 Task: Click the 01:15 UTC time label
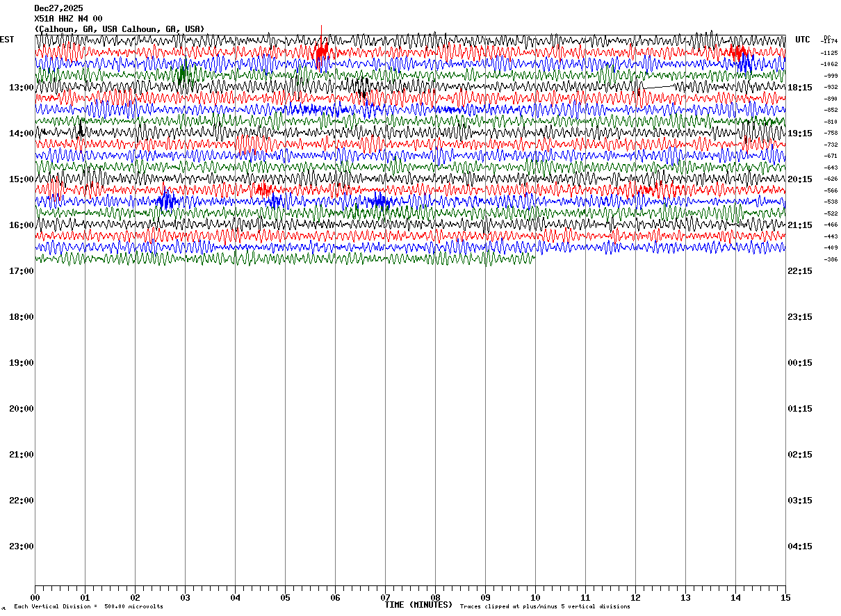click(x=800, y=409)
